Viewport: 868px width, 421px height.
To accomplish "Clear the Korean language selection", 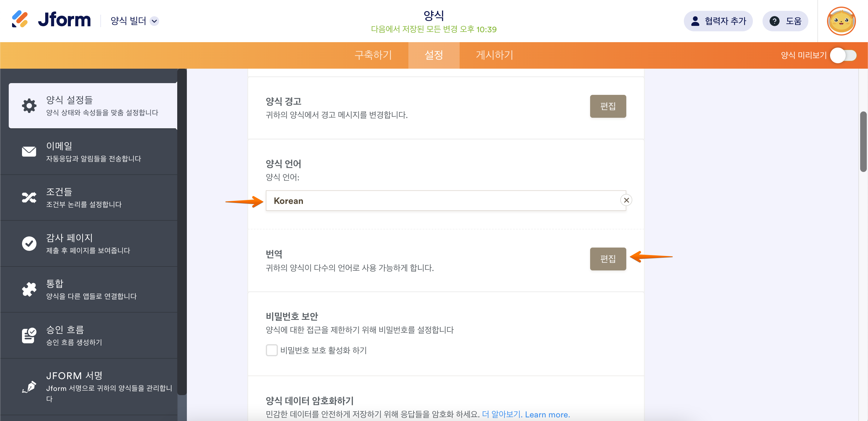I will 626,200.
